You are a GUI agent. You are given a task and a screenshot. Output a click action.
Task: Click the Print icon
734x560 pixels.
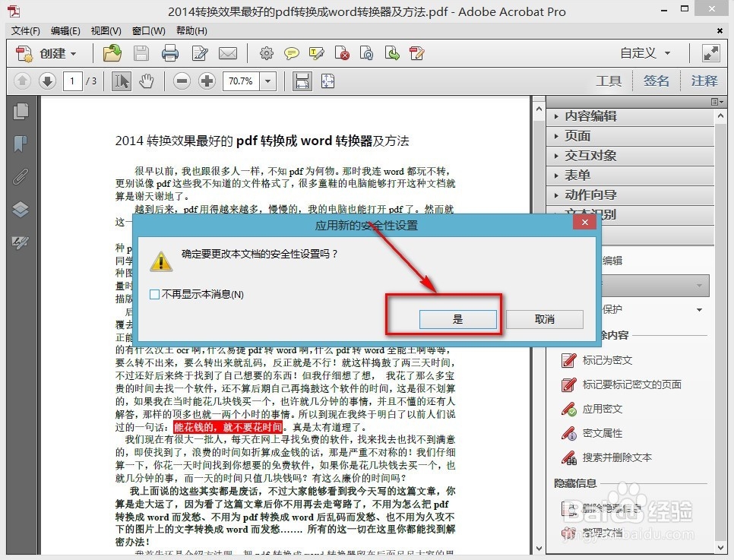(x=170, y=53)
